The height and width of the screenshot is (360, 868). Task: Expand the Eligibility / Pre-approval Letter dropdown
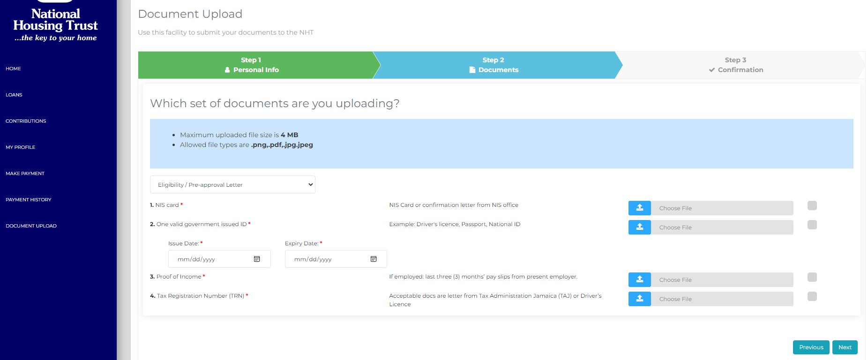click(232, 184)
